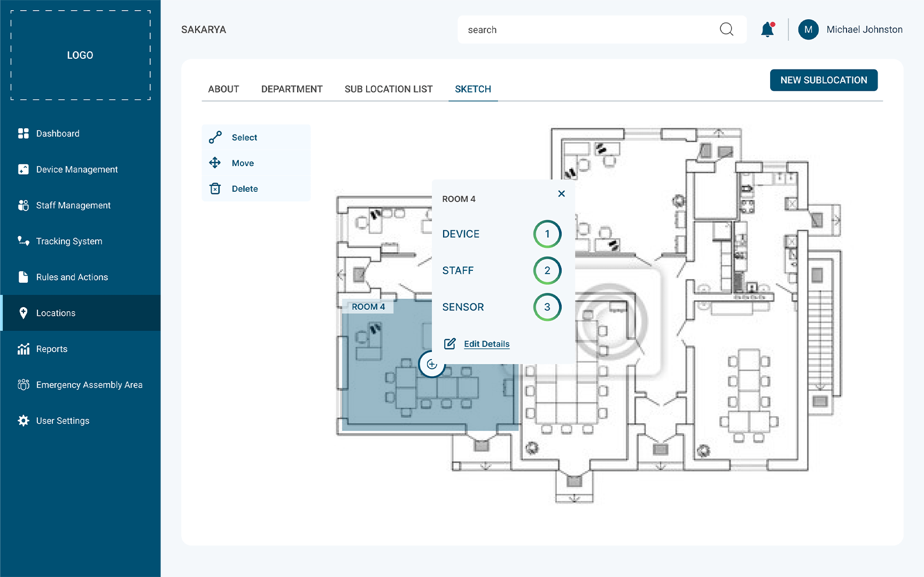Image resolution: width=924 pixels, height=577 pixels.
Task: Click the notification bell icon
Action: pos(767,29)
